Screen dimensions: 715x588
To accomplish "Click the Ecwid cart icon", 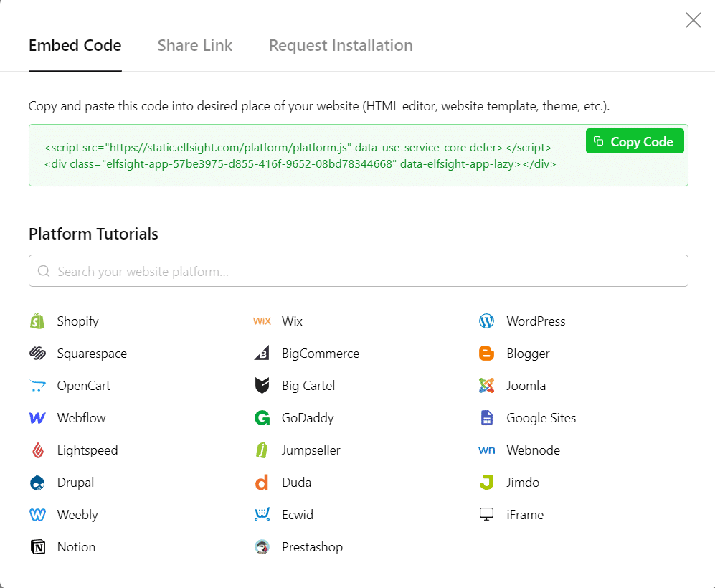I will 262,515.
